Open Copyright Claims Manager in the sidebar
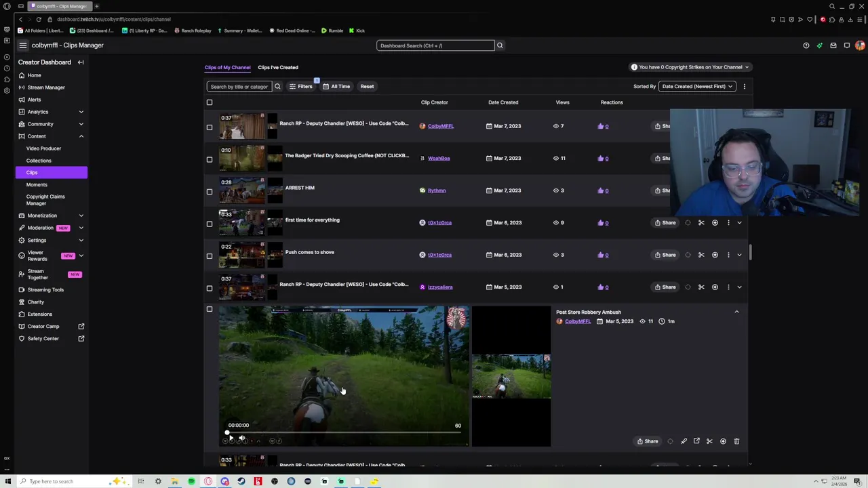This screenshot has width=868, height=488. [x=45, y=200]
